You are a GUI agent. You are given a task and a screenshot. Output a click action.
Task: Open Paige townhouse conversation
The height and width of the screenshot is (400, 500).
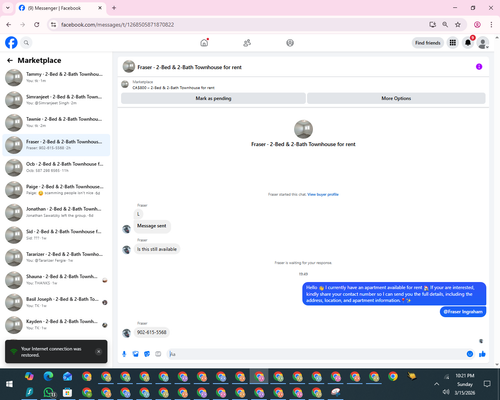tap(56, 190)
